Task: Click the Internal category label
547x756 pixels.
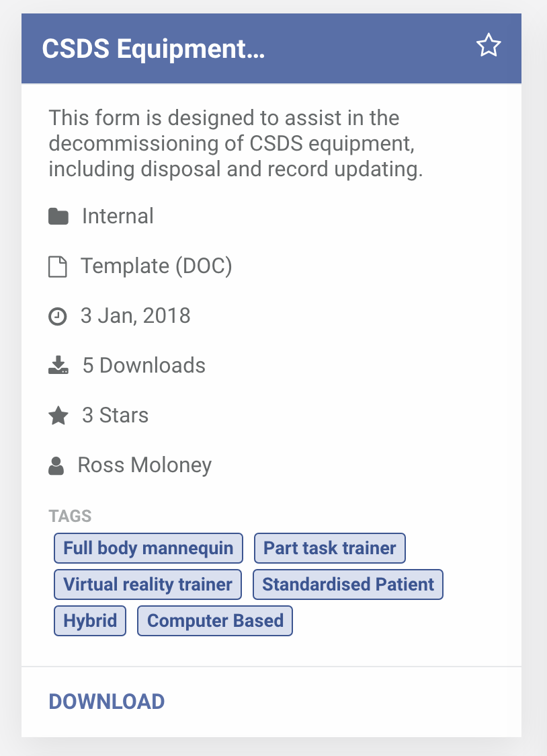Action: pyautogui.click(x=118, y=216)
